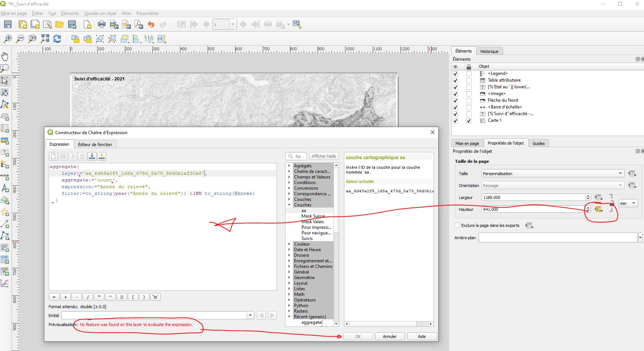
Task: Expand the Math function group
Action: click(289, 294)
